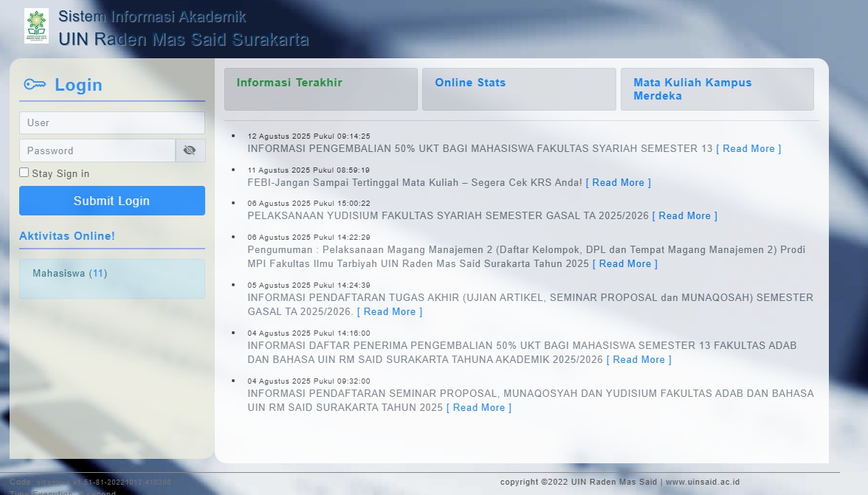This screenshot has height=495, width=868.
Task: Click the Aktivitas Online! heading
Action: pos(67,236)
